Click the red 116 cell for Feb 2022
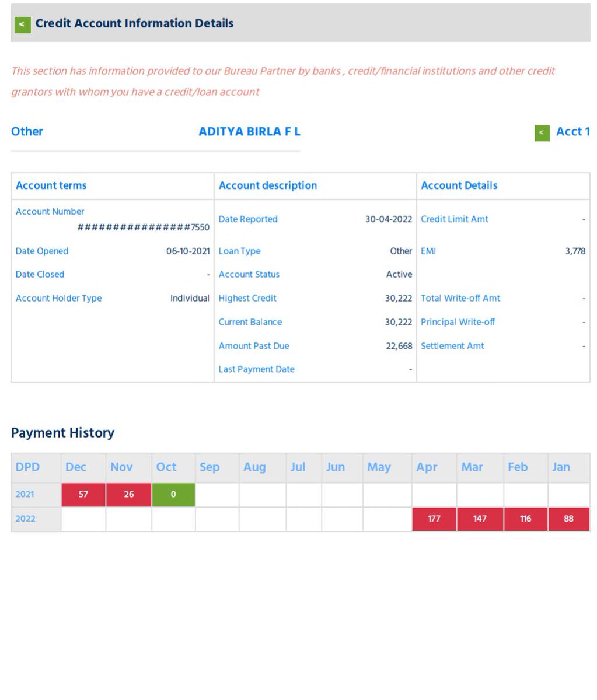Screen dimensions: 597x700 point(526,519)
